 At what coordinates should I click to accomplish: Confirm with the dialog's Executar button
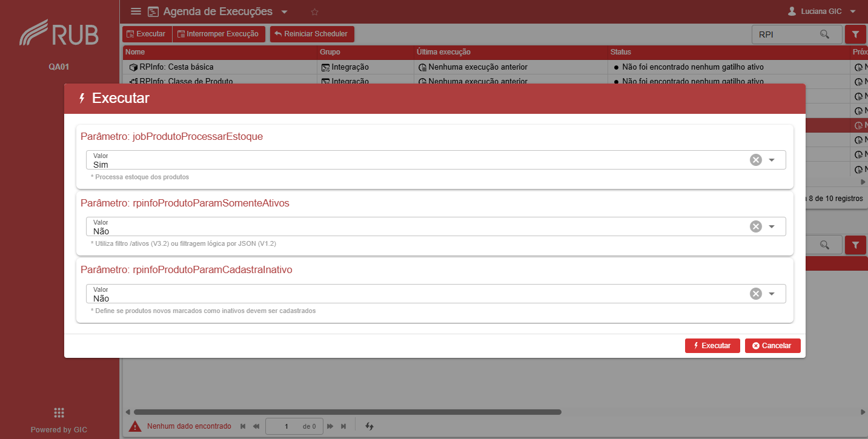(x=712, y=345)
